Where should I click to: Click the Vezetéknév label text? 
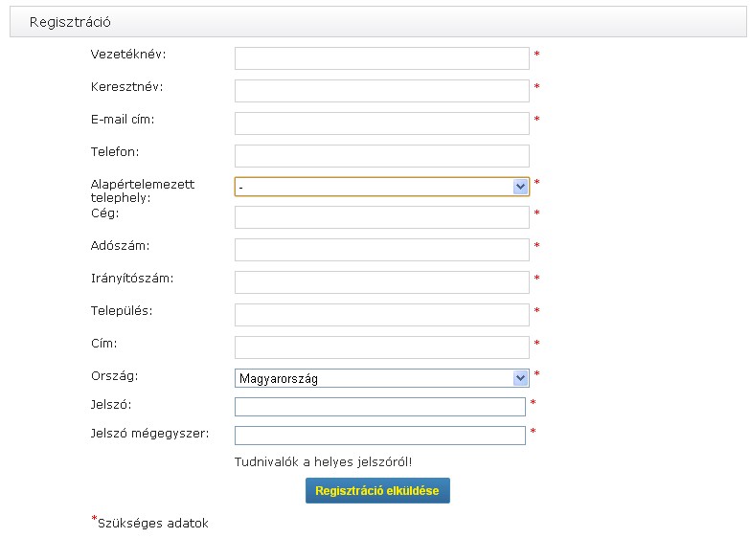pyautogui.click(x=128, y=54)
